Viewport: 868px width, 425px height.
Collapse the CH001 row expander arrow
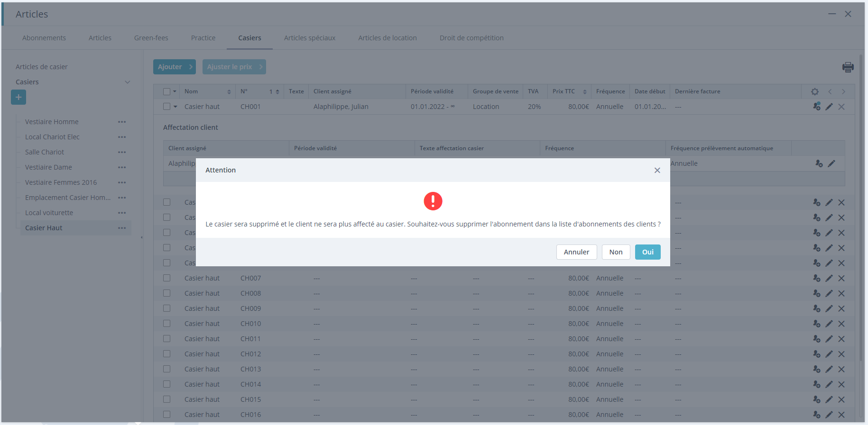175,107
